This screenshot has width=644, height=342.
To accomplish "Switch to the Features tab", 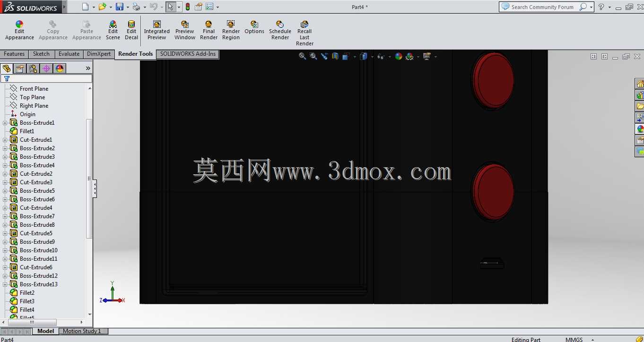I will pos(14,54).
